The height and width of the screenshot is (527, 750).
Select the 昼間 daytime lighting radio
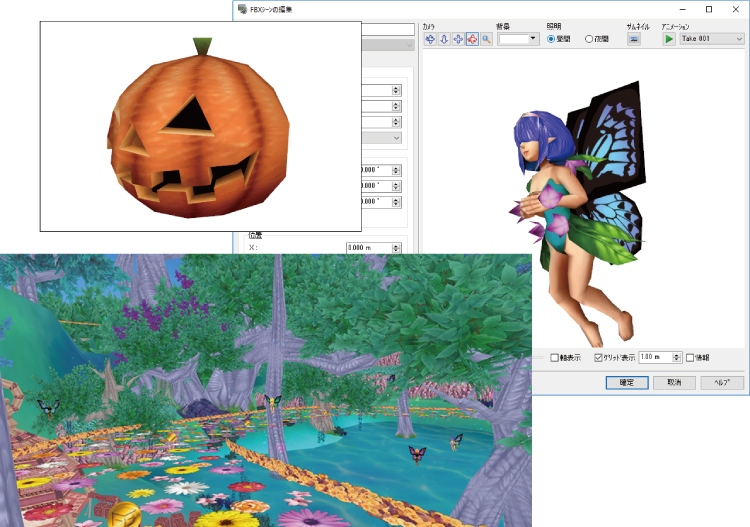[551, 39]
